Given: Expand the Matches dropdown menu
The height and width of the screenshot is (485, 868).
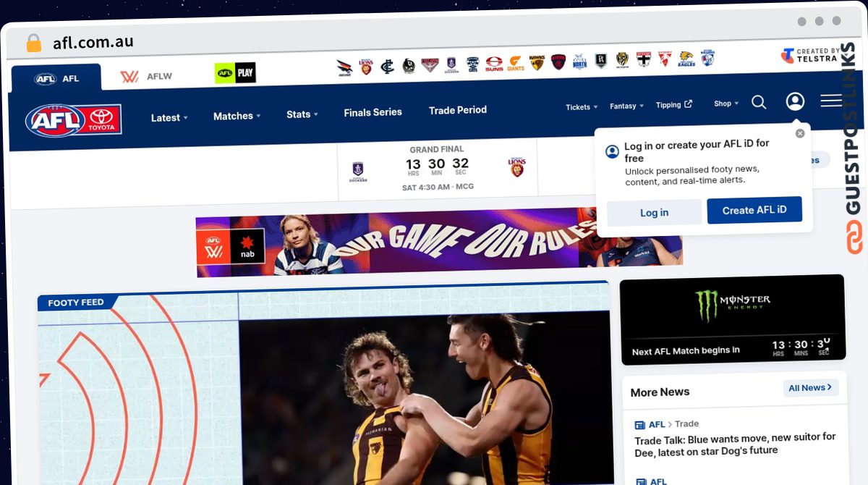Looking at the screenshot, I should (237, 116).
